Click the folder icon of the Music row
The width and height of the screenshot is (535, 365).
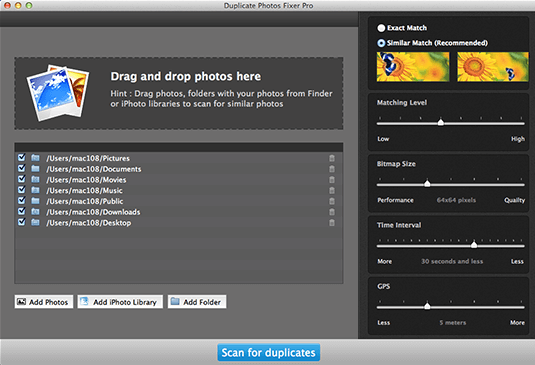coord(35,190)
